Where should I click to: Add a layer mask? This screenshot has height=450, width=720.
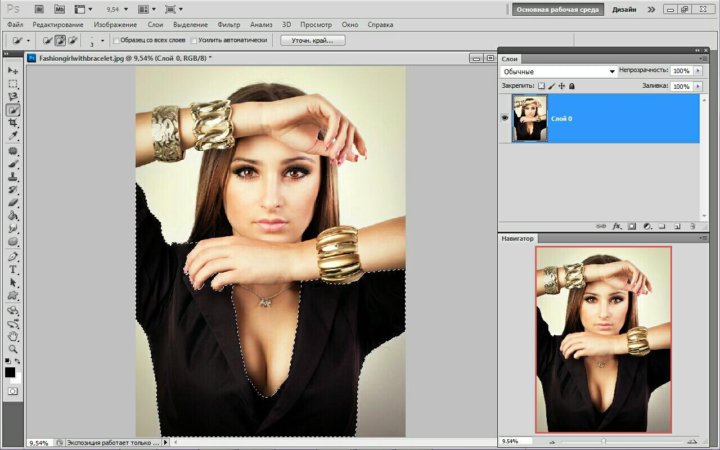click(632, 226)
